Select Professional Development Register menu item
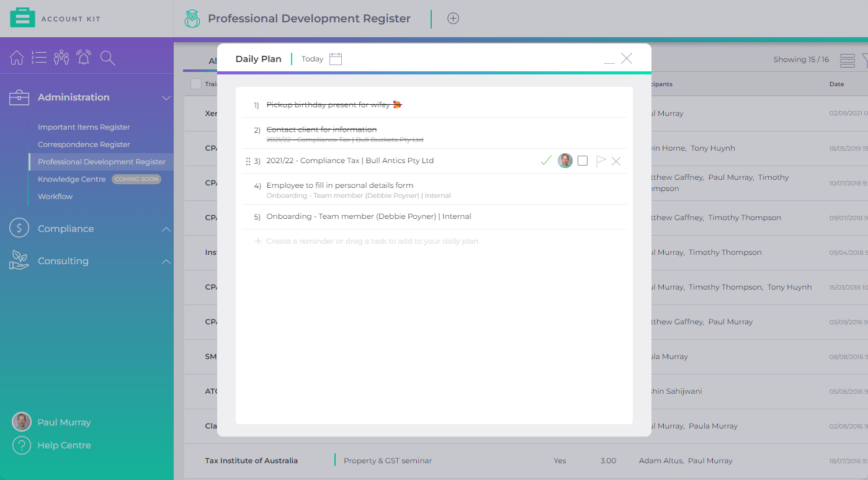Viewport: 868px width, 480px height. click(x=102, y=162)
